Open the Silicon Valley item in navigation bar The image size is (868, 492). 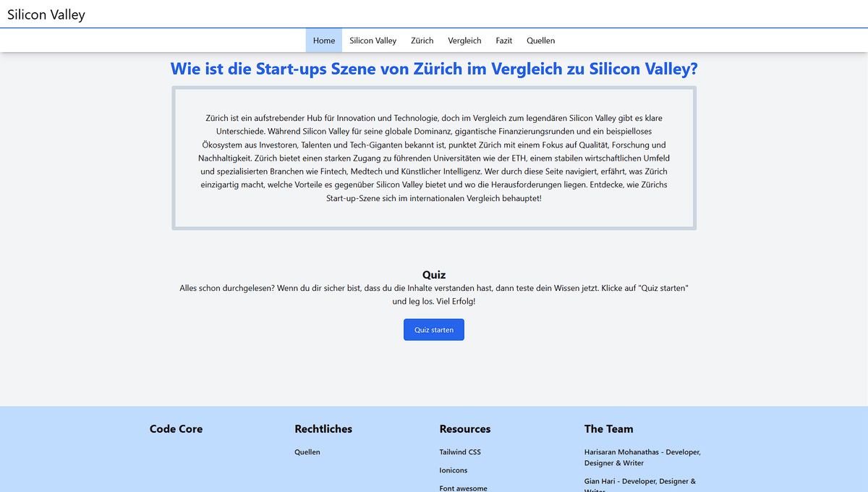[x=373, y=41]
